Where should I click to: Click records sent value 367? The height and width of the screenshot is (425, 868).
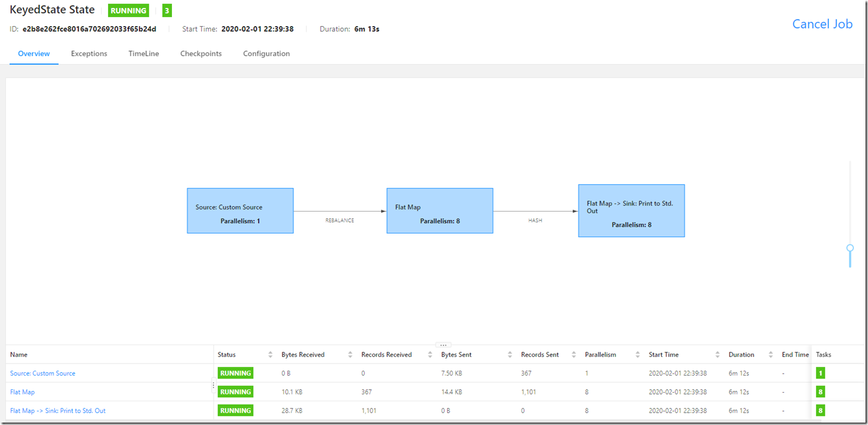pos(526,373)
